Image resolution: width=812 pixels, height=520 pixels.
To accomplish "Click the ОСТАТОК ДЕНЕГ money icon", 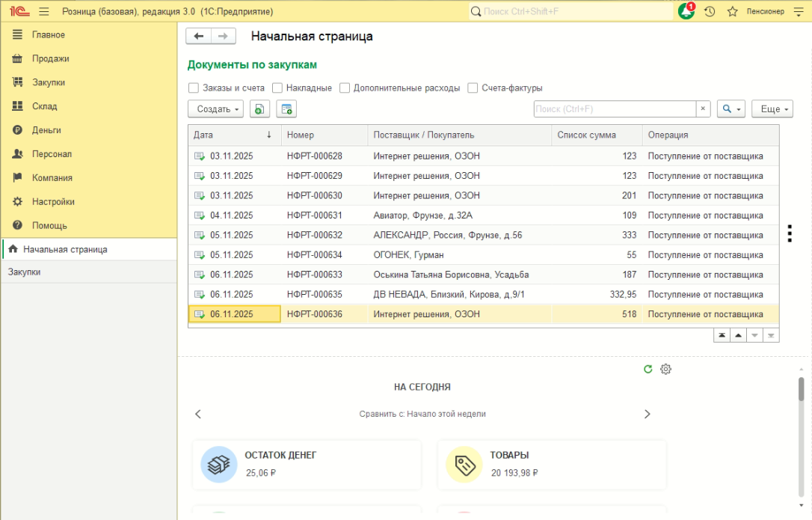I will (219, 465).
